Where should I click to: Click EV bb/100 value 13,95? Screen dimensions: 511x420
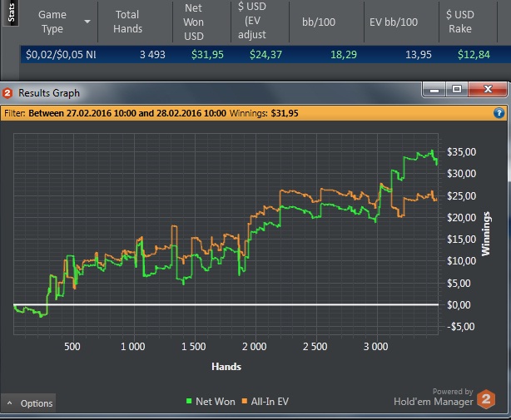point(418,54)
